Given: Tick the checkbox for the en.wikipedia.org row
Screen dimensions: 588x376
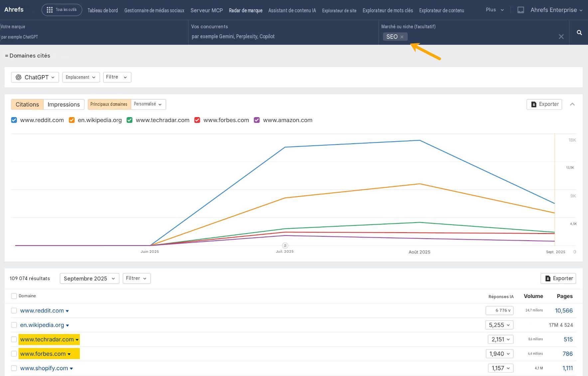Looking at the screenshot, I should coord(14,325).
